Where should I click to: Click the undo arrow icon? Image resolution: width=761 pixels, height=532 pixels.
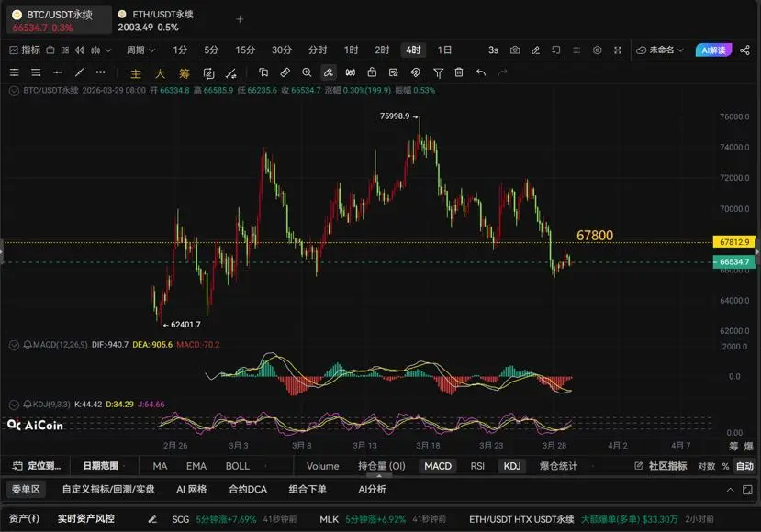480,72
